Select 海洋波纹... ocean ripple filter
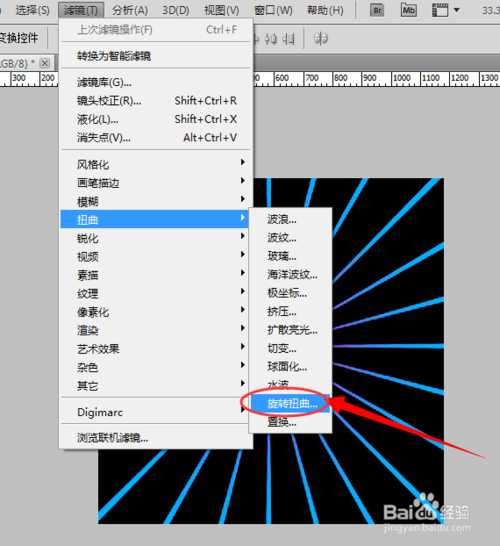The height and width of the screenshot is (546, 500). pos(290,274)
